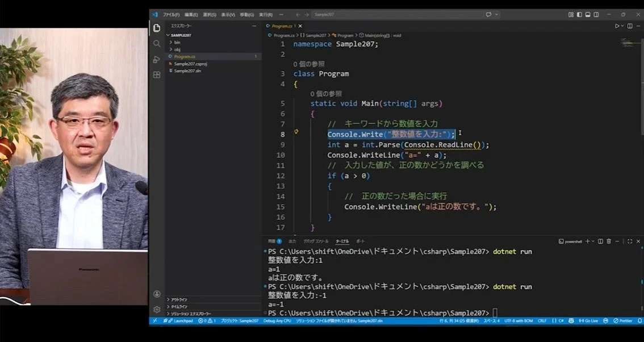The height and width of the screenshot is (342, 644).
Task: Run the C# file with the play button
Action: point(617,26)
